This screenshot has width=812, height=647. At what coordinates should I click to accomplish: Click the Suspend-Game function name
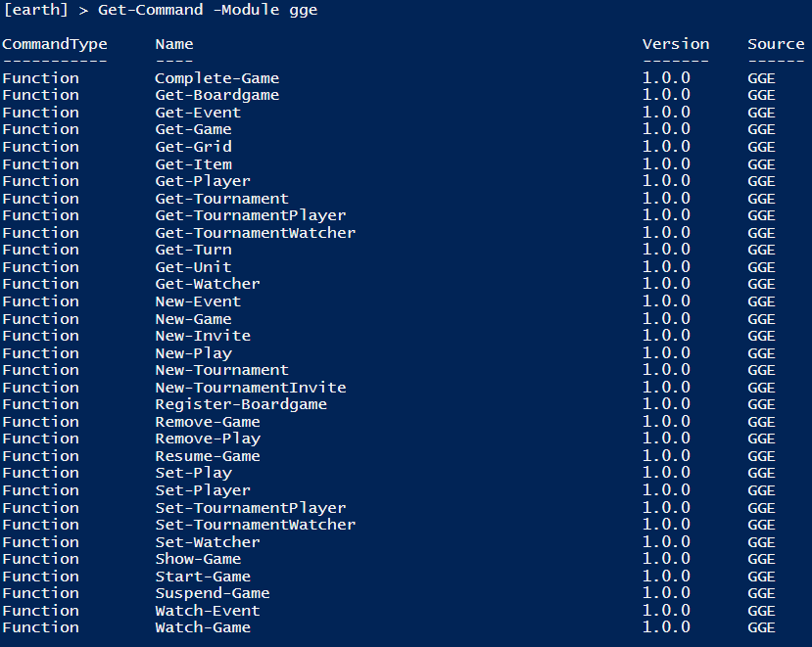pos(213,594)
